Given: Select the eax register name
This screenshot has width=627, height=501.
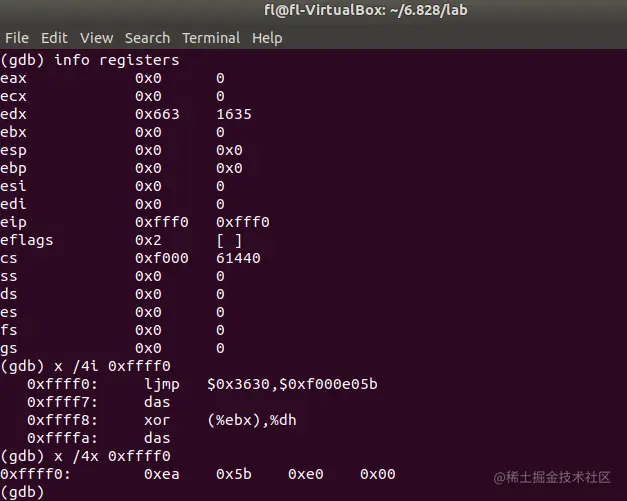Looking at the screenshot, I should (13, 78).
